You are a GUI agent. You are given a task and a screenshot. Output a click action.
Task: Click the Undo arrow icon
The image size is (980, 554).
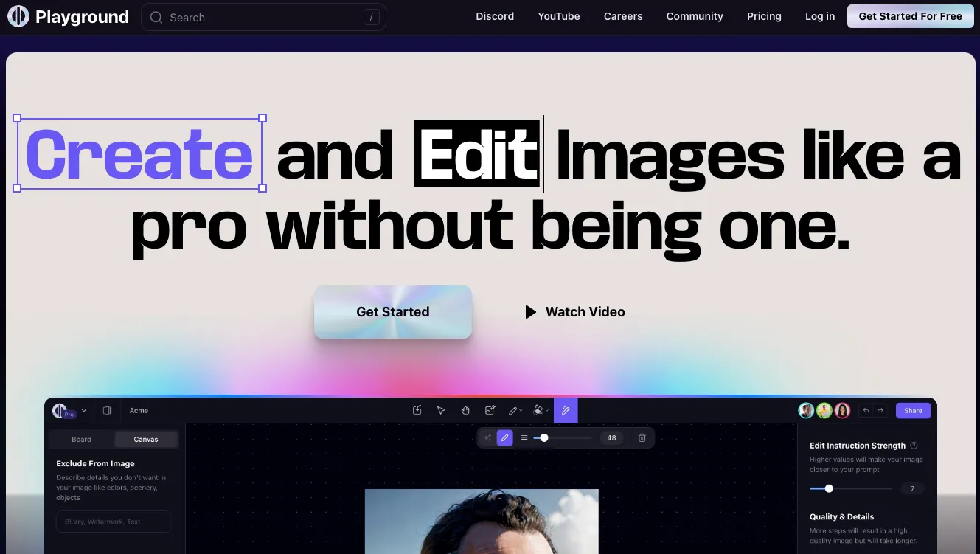(865, 411)
